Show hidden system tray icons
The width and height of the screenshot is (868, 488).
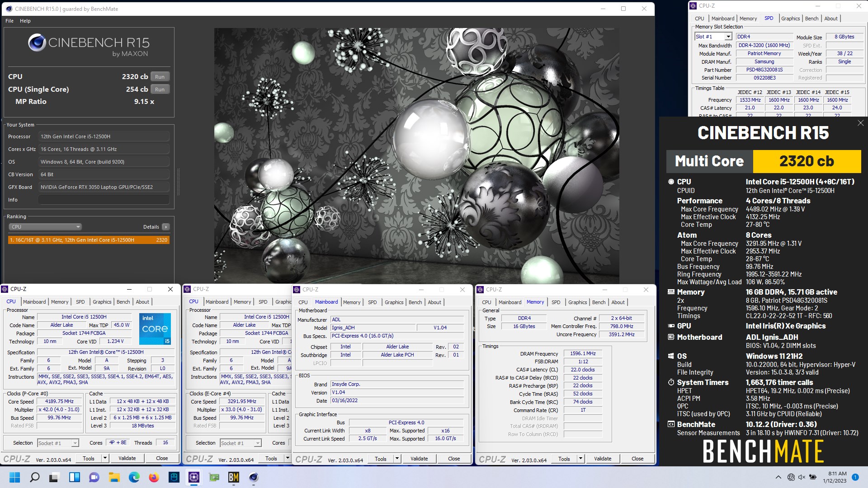pyautogui.click(x=778, y=477)
